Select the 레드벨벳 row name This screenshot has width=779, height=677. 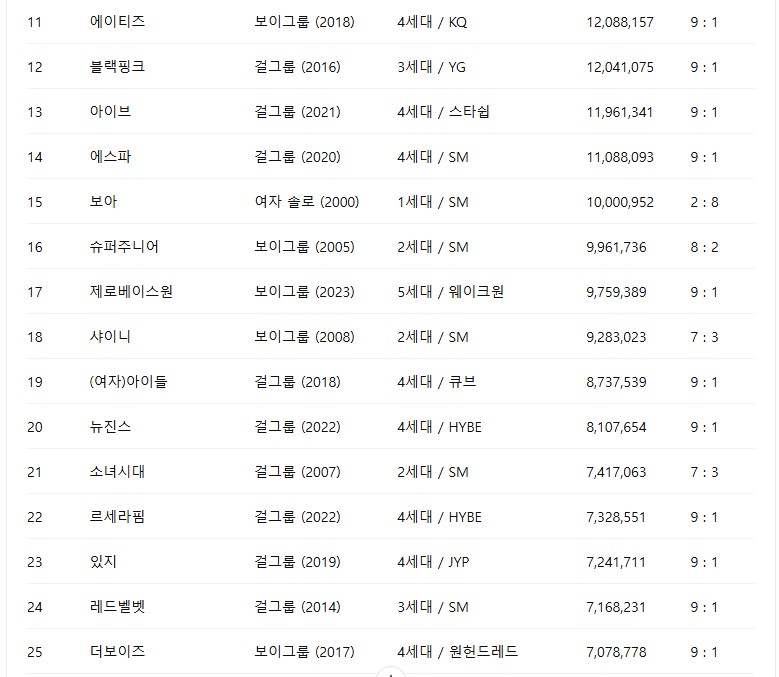coord(117,607)
